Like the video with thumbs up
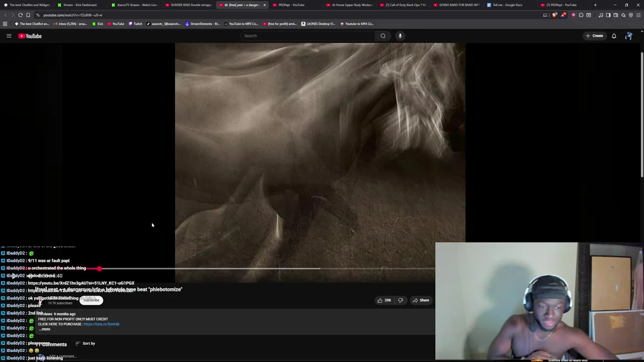This screenshot has width=644, height=362. click(x=384, y=300)
